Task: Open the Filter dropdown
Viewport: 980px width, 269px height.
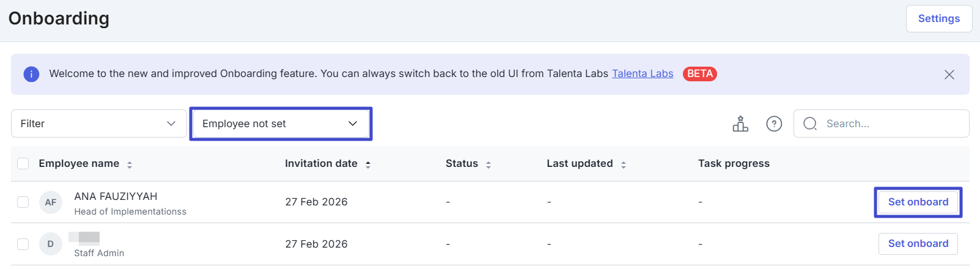Action: (x=98, y=123)
